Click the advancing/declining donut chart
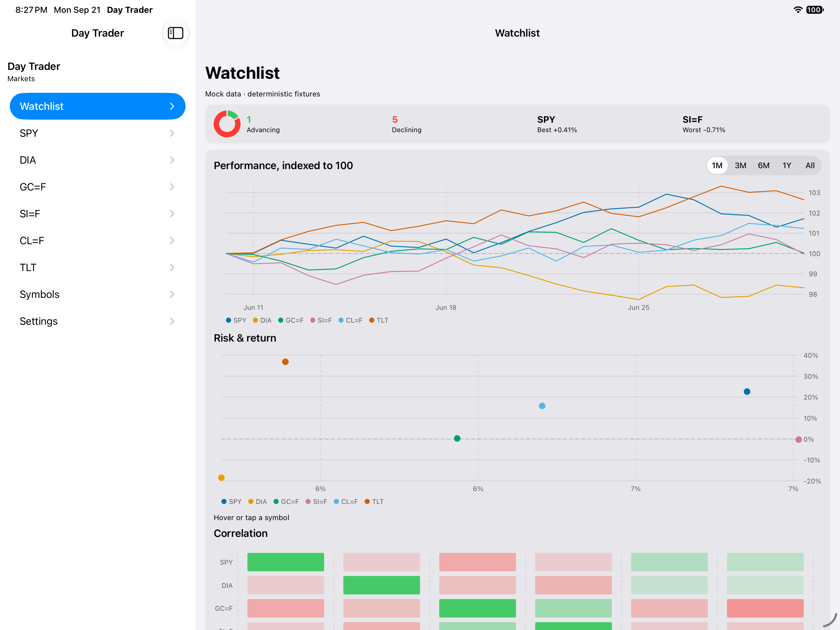The height and width of the screenshot is (630, 840). pyautogui.click(x=227, y=124)
